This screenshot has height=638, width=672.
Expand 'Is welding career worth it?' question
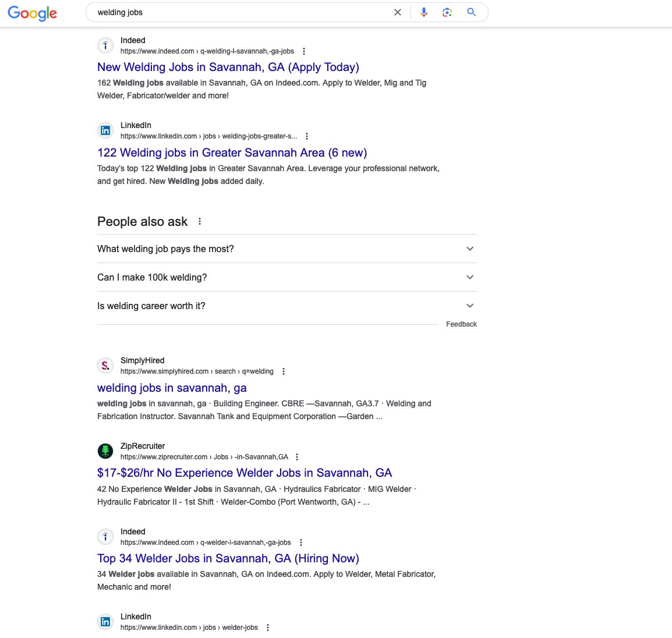coord(287,306)
